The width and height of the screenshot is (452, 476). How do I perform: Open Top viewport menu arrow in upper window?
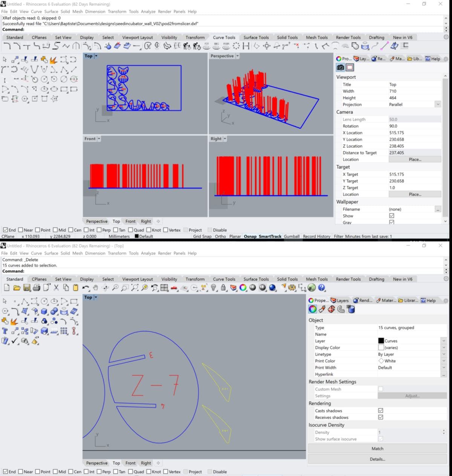[96, 56]
